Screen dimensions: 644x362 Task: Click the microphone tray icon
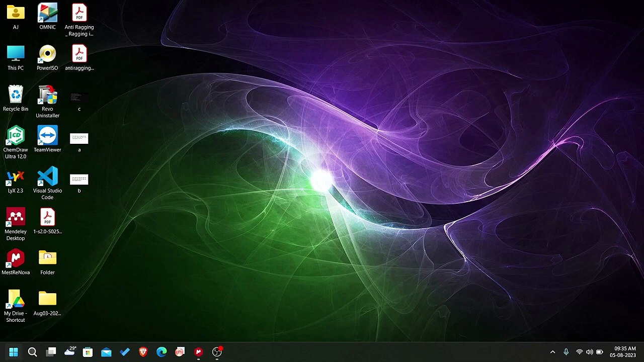566,352
